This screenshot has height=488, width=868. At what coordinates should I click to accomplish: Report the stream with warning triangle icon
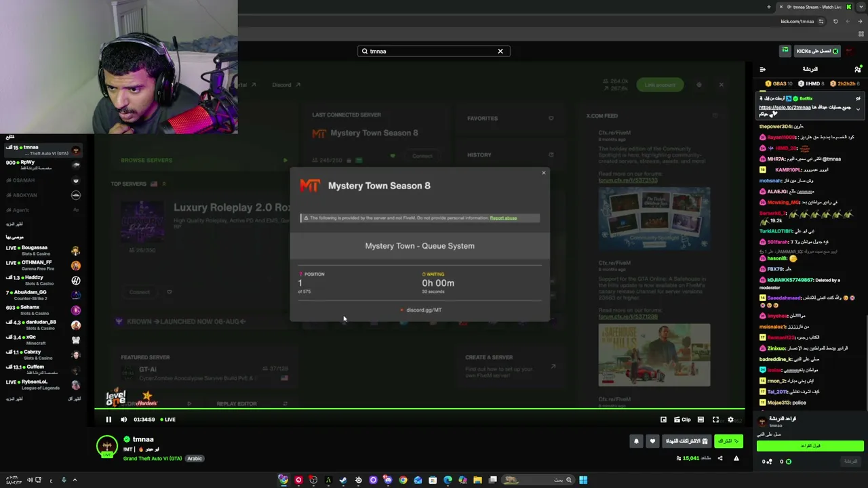pos(736,458)
